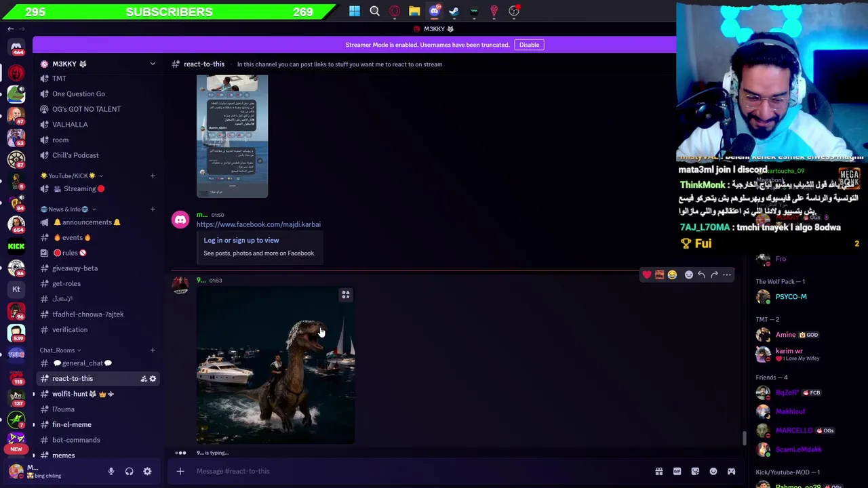Collapse Chat_Rooms category
Image resolution: width=868 pixels, height=488 pixels.
click(x=60, y=350)
